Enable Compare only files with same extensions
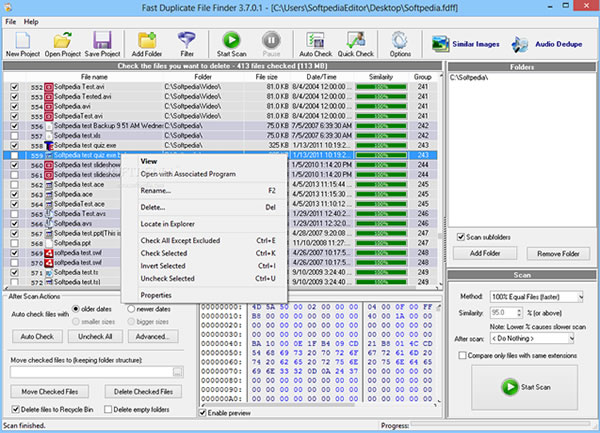 tap(462, 355)
